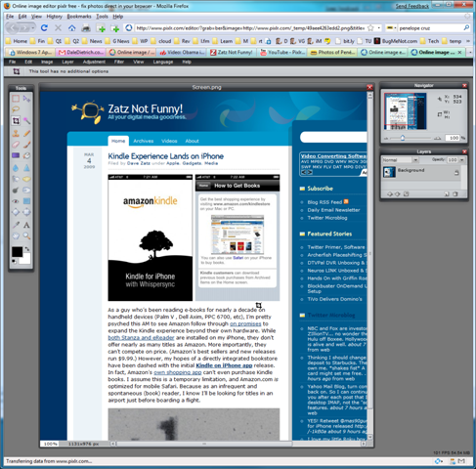Select the Paint Bucket tool

[26, 155]
